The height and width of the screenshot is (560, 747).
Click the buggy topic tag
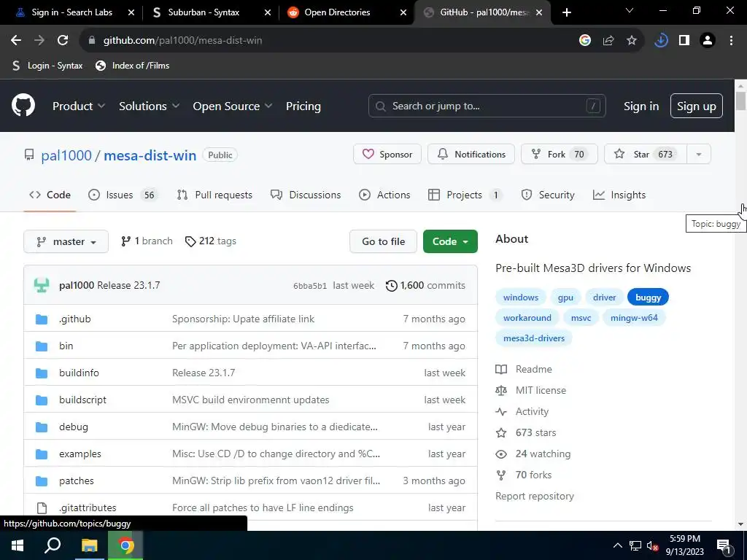click(x=648, y=297)
